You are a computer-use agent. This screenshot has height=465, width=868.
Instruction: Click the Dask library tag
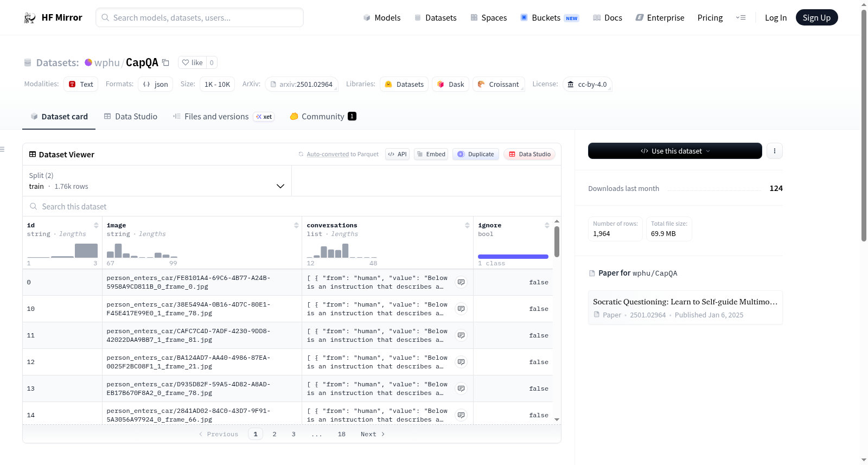point(450,85)
